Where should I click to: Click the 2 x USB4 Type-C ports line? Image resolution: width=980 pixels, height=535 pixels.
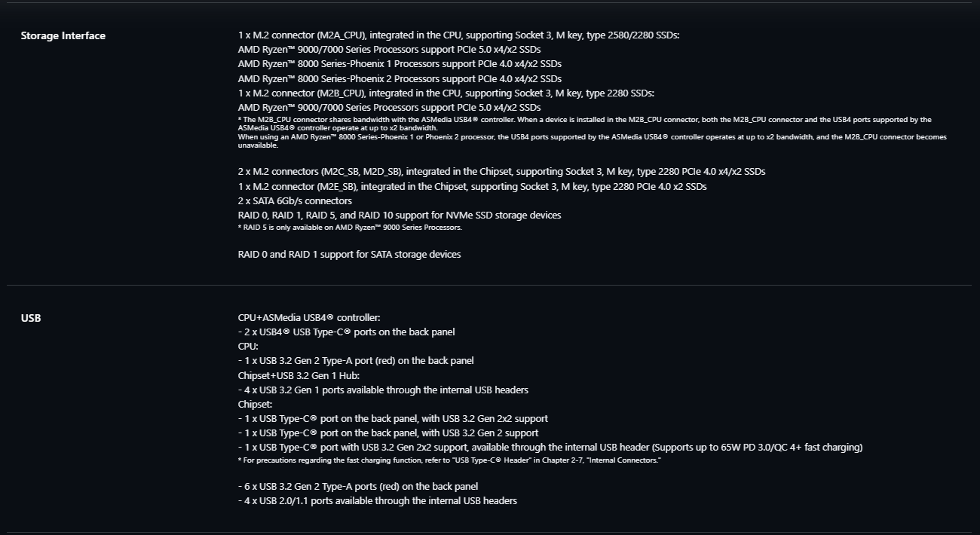tap(347, 332)
